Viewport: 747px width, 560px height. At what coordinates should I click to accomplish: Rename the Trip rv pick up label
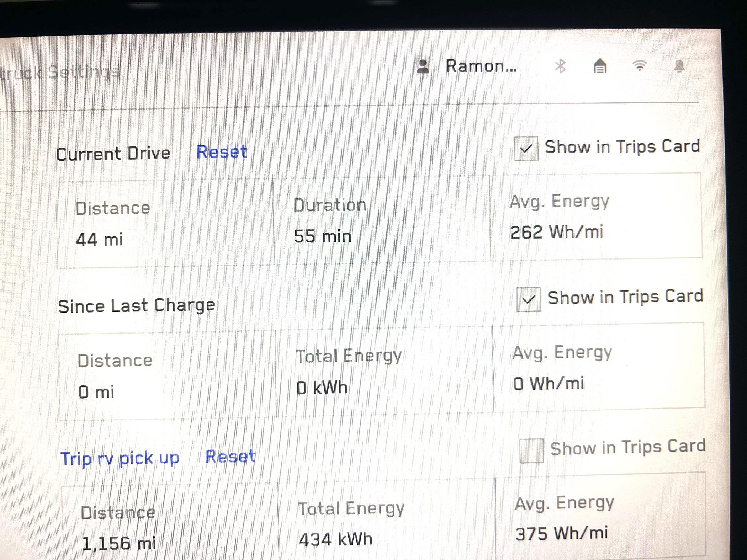tap(120, 458)
